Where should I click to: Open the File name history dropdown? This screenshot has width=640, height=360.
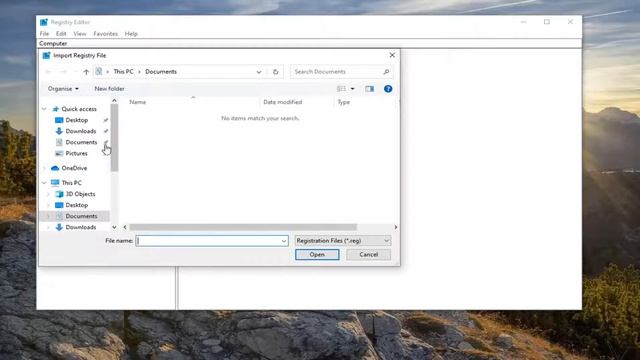284,241
